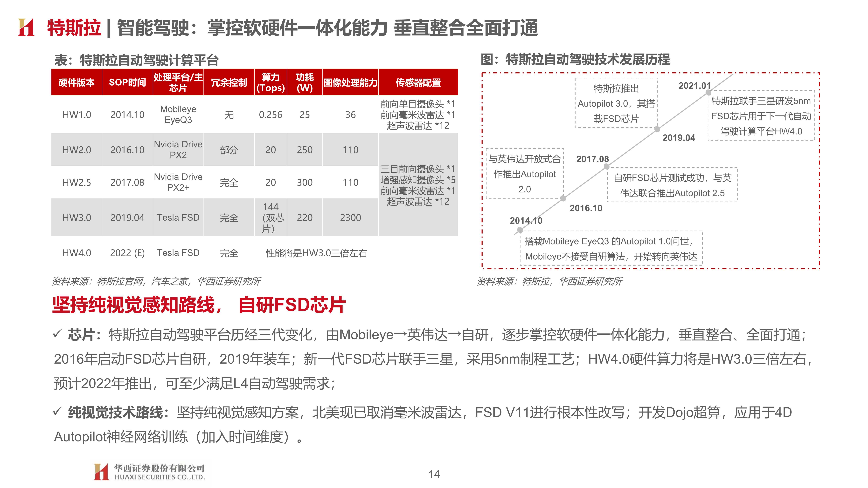Click the 功耗 (W) column header
The height and width of the screenshot is (488, 868).
[x=305, y=82]
